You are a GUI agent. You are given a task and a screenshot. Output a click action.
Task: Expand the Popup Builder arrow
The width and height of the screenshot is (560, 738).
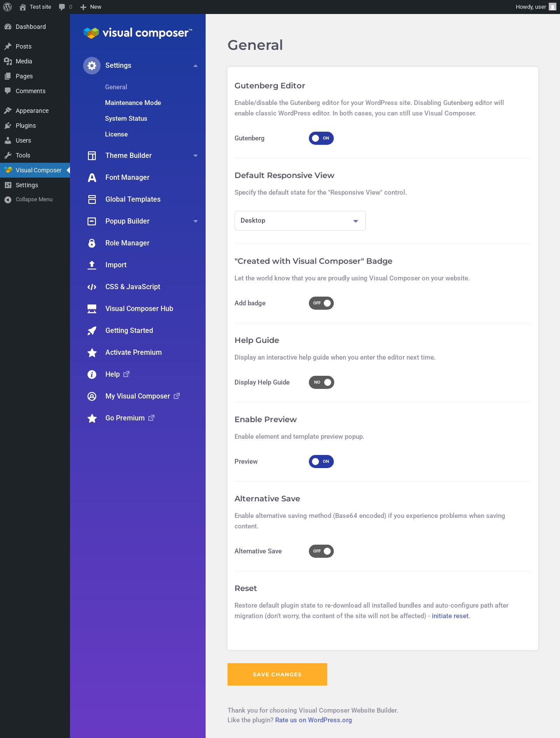pos(196,221)
